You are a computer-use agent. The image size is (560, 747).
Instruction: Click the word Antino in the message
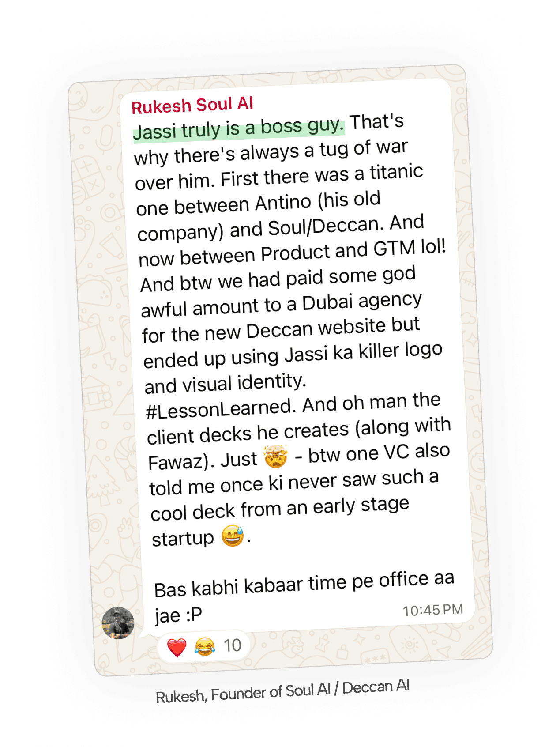point(283,203)
